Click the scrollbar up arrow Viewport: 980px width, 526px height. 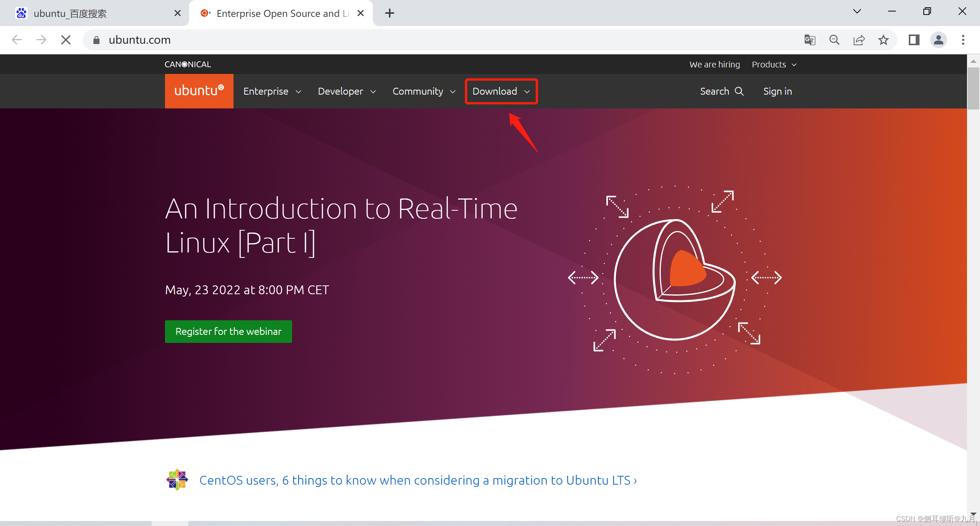[x=973, y=61]
